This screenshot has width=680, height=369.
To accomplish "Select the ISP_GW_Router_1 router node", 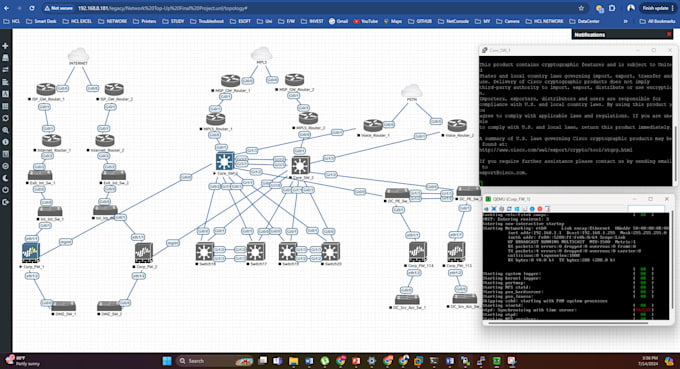I will pos(46,89).
